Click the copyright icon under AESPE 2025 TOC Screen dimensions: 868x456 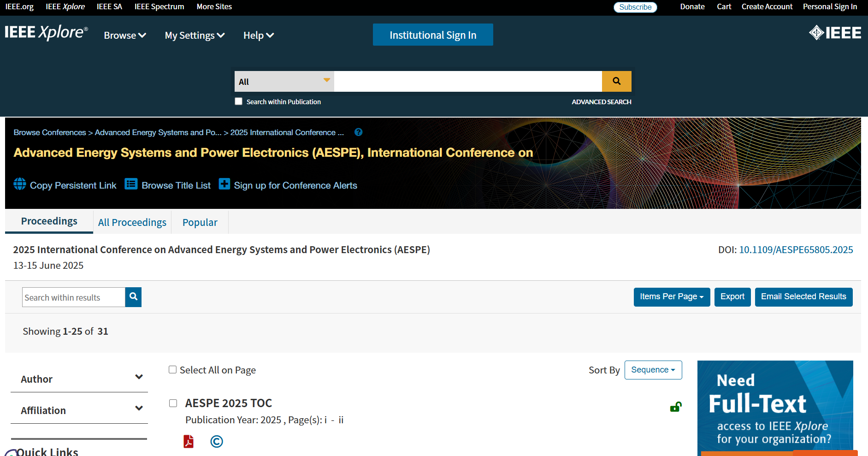coord(216,441)
